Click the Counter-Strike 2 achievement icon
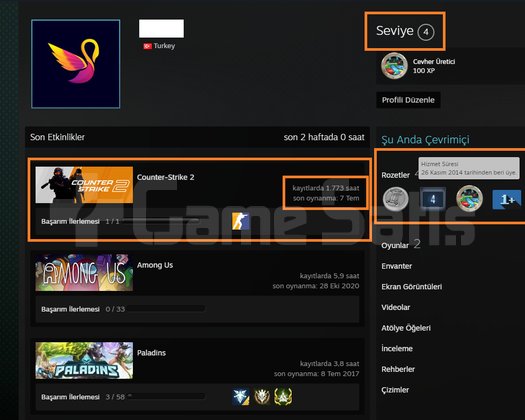This screenshot has height=420, width=525. coord(240,221)
